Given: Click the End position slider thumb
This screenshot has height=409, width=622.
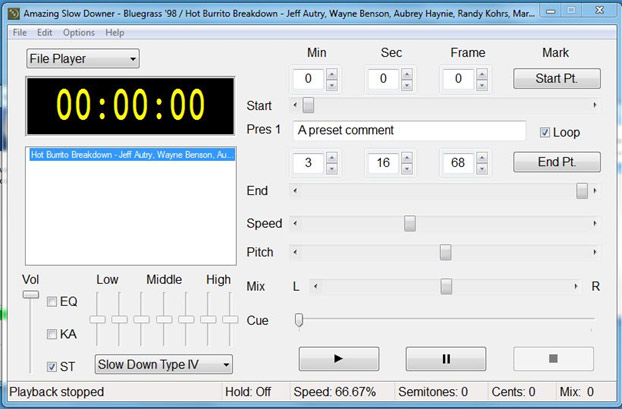Looking at the screenshot, I should 582,191.
